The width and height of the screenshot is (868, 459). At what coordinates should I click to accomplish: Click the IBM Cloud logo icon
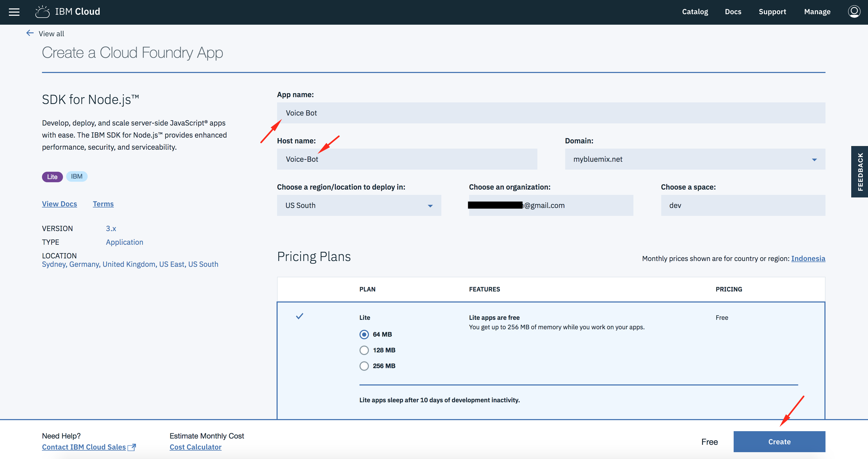[43, 12]
